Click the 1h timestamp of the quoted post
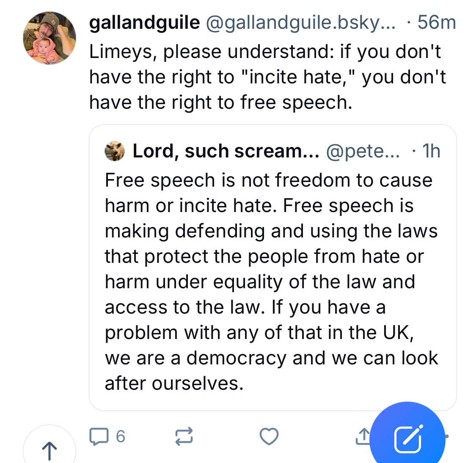The width and height of the screenshot is (476, 463). pos(431,151)
